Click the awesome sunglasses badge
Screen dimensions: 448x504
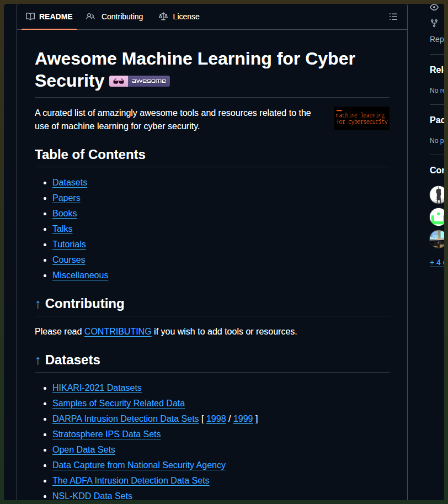tap(140, 81)
